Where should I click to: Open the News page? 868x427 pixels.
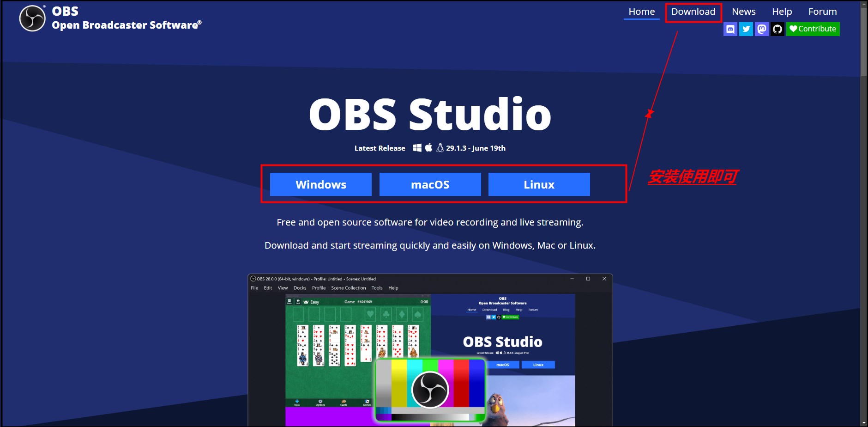(744, 12)
